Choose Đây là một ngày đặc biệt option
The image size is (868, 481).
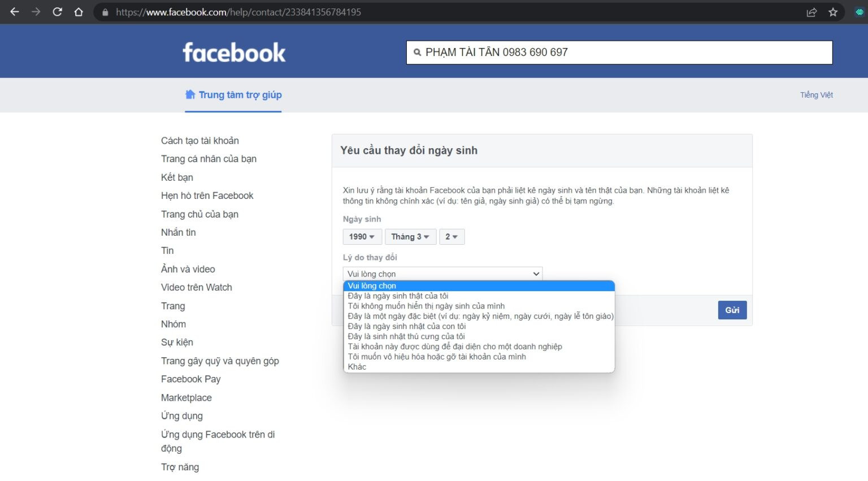pos(479,317)
